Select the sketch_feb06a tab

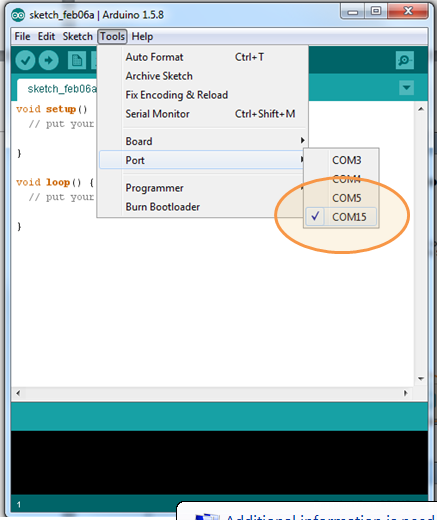(x=58, y=89)
